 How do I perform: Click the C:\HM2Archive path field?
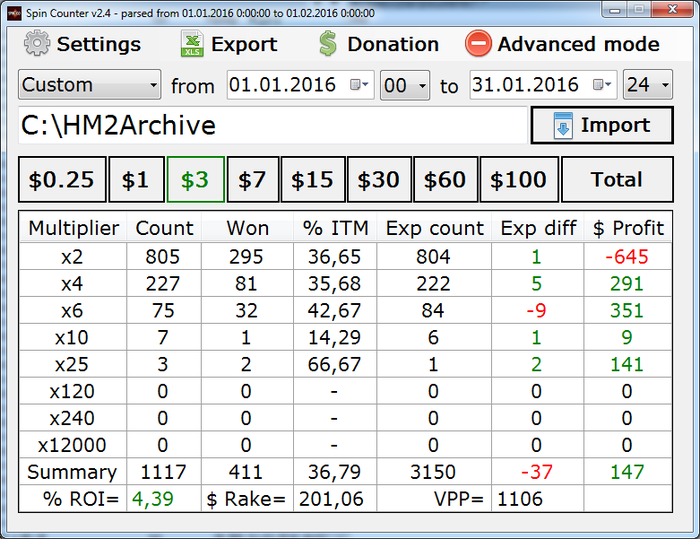(x=273, y=125)
